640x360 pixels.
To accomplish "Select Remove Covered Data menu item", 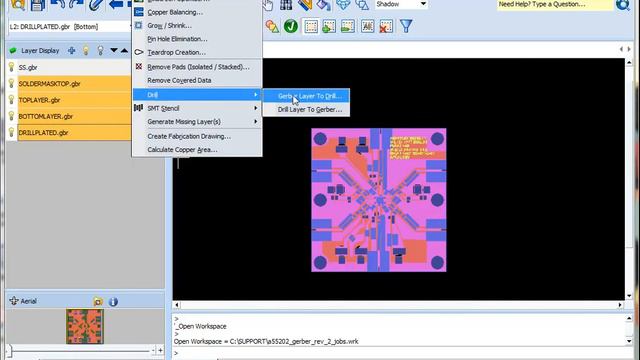I will [197, 80].
